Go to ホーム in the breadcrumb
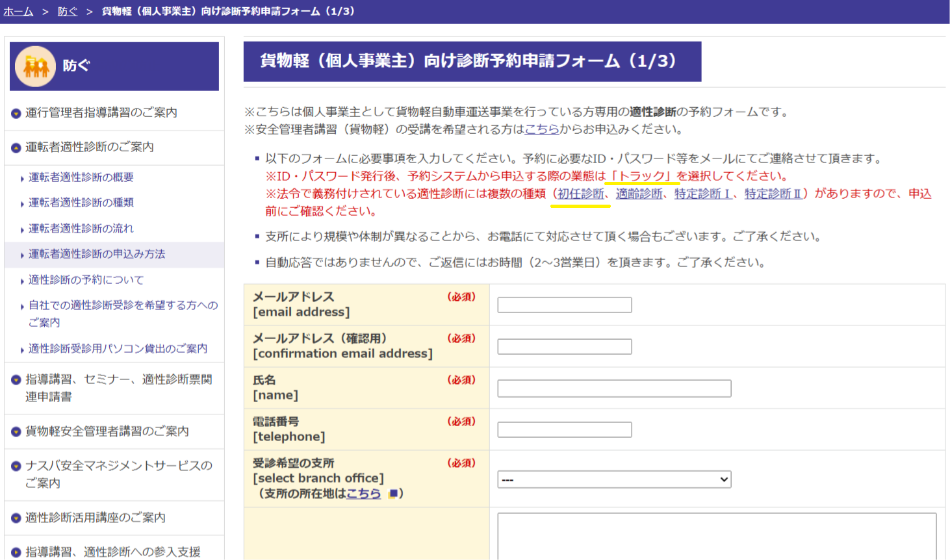The image size is (950, 560). click(x=18, y=12)
